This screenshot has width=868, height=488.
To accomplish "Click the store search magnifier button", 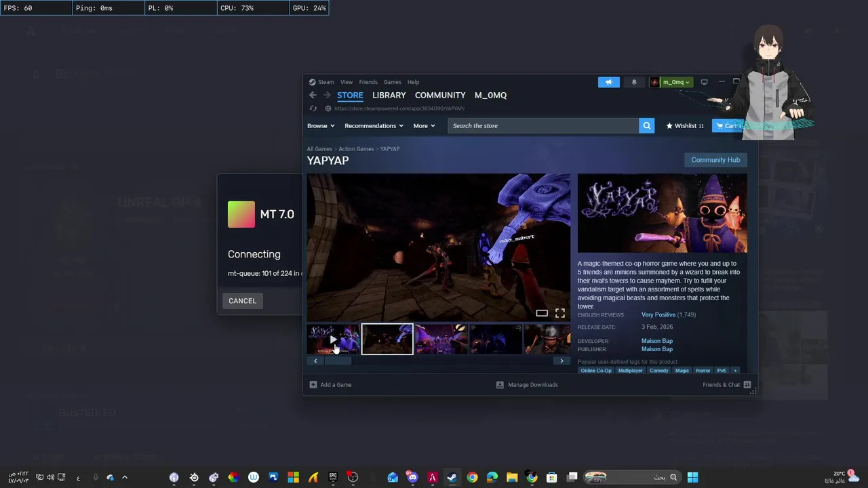I will pos(647,125).
